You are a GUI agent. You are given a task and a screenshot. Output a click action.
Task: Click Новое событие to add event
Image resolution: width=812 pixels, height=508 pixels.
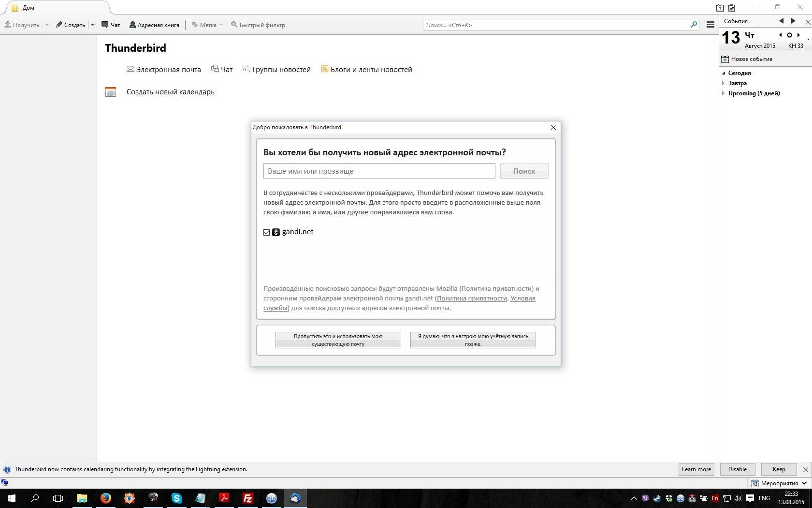click(747, 59)
